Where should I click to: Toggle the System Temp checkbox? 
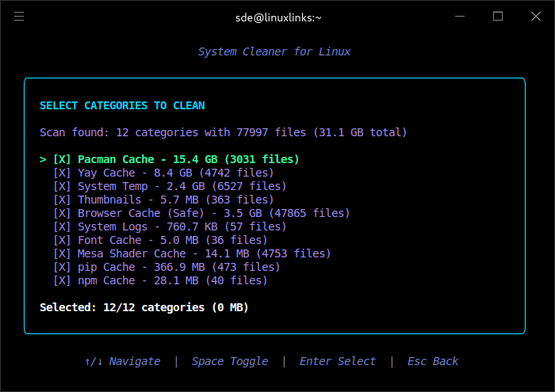[62, 186]
